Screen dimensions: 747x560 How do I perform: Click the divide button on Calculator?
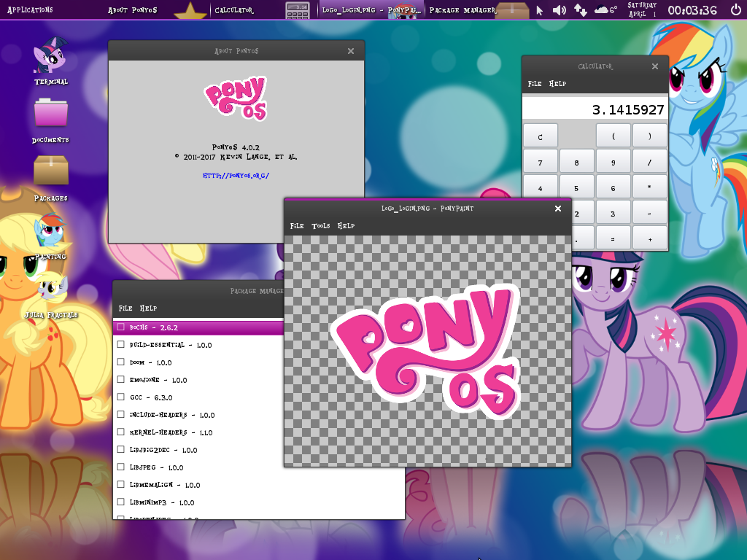pyautogui.click(x=650, y=162)
